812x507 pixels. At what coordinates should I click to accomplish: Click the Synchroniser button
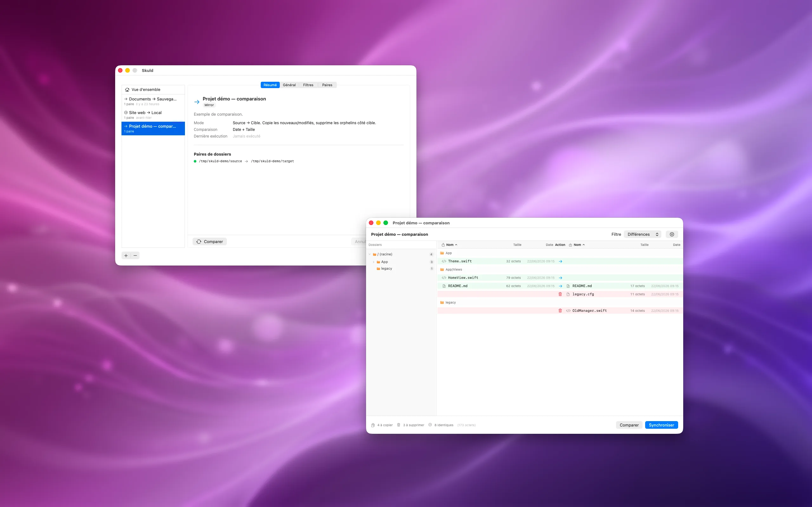(x=661, y=425)
